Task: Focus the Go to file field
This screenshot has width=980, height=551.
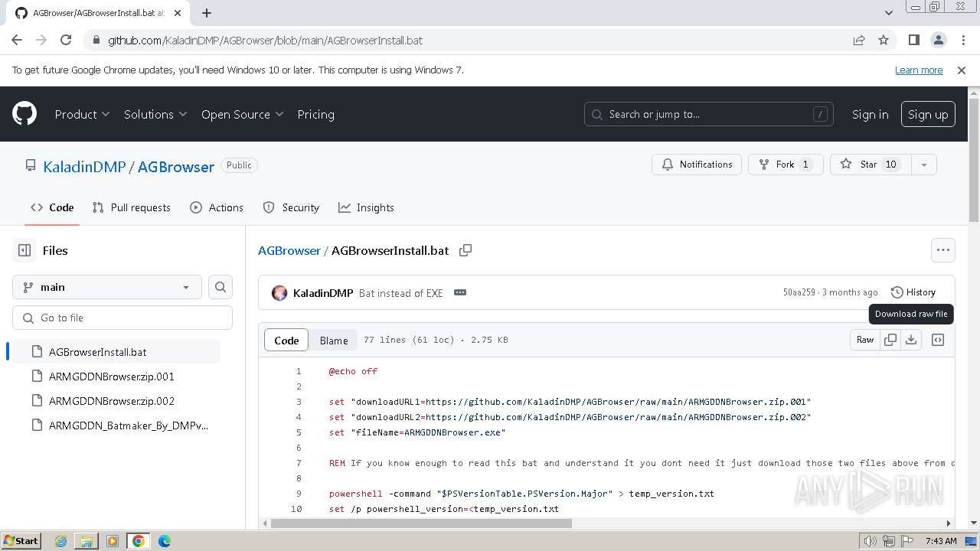Action: [122, 318]
